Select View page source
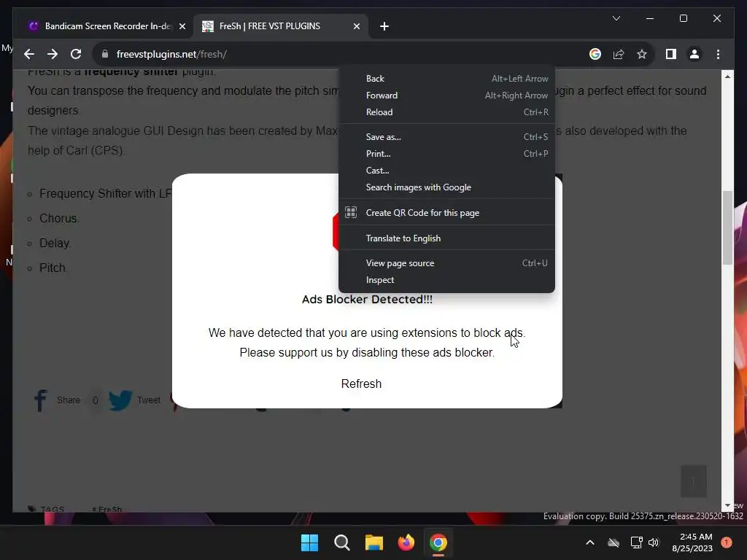747x560 pixels. pyautogui.click(x=446, y=262)
